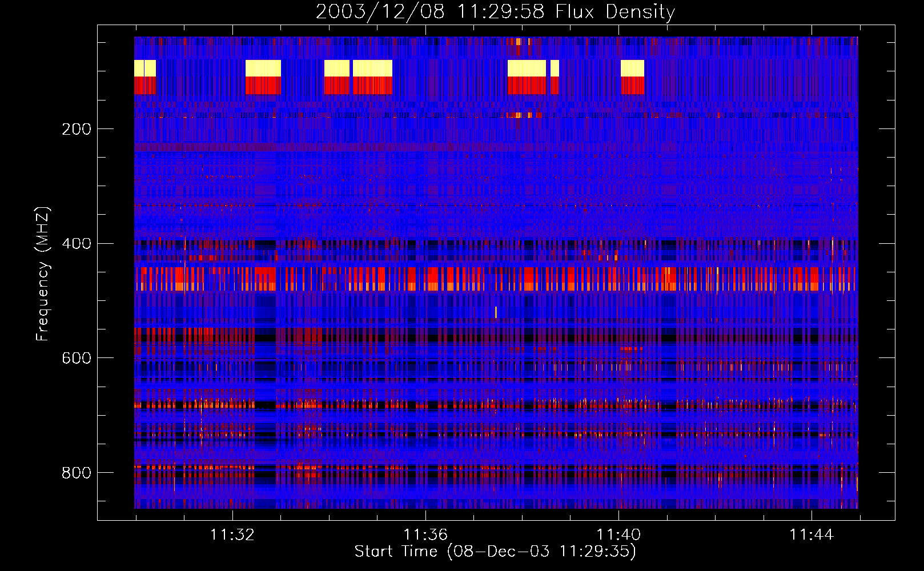Viewport: 924px width, 571px height.
Task: Click the 'Frequency (MHZ)' axis label
Action: 43,274
